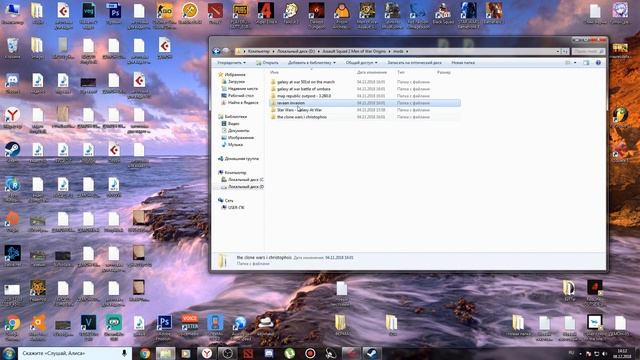The height and width of the screenshot is (360, 640).
Task: Open the Left 4 Dead desktop shortcut
Action: pos(266,13)
